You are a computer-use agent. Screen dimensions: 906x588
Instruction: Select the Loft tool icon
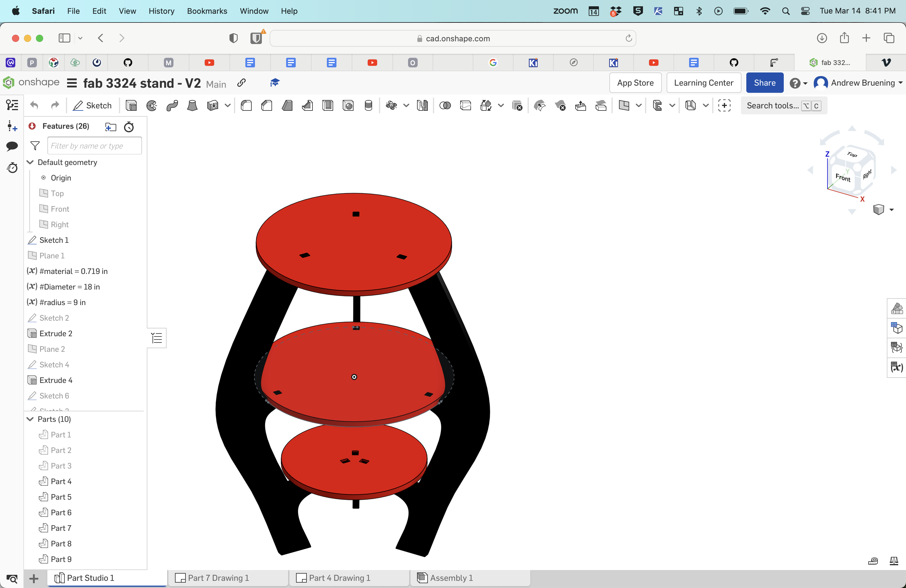(192, 105)
